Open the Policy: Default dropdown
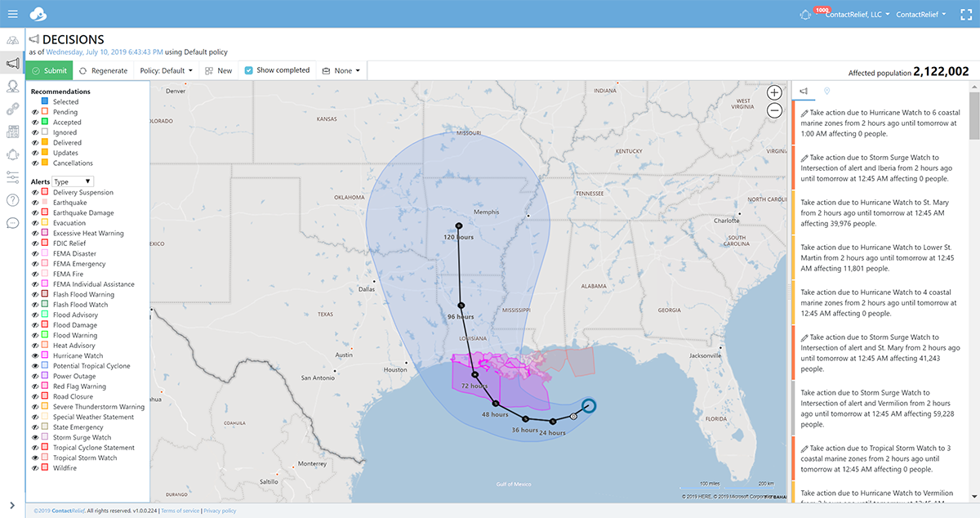Screen dimensions: 980x518 167,71
